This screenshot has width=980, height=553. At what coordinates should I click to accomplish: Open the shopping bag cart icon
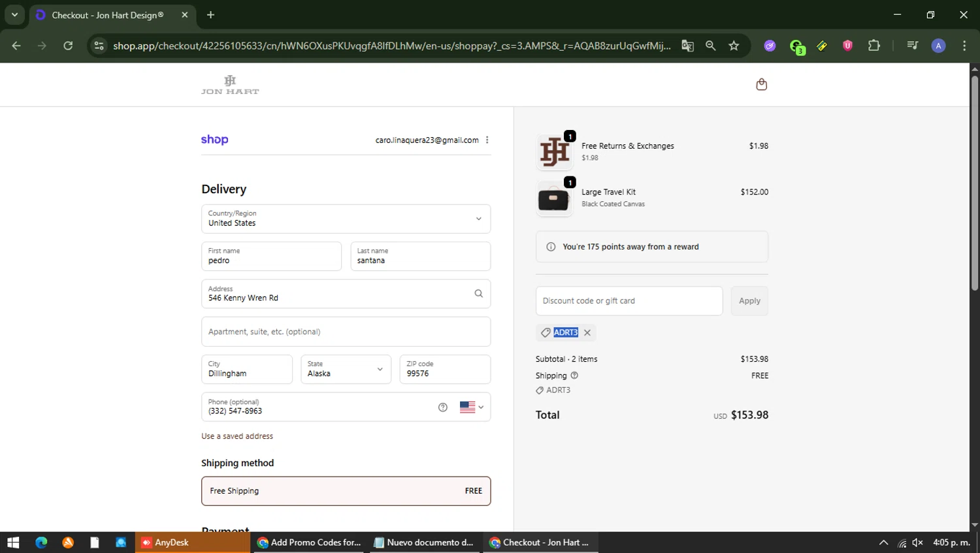coord(761,84)
